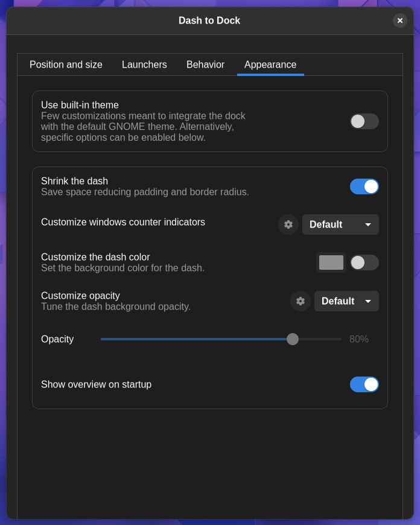This screenshot has height=525, width=420.
Task: Close the Dash to Dock window
Action: 399,21
